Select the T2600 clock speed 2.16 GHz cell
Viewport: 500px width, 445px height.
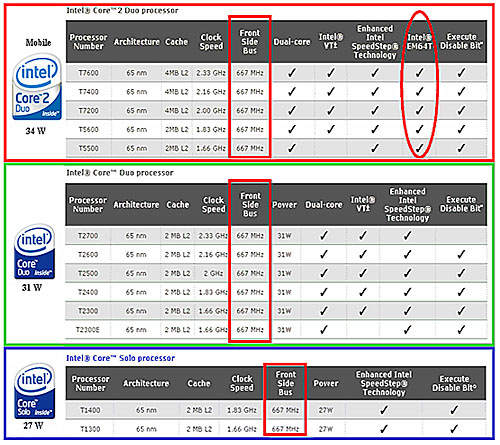click(x=212, y=255)
